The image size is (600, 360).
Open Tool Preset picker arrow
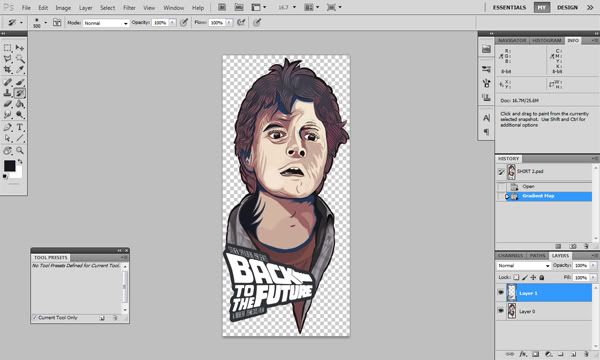pos(21,23)
